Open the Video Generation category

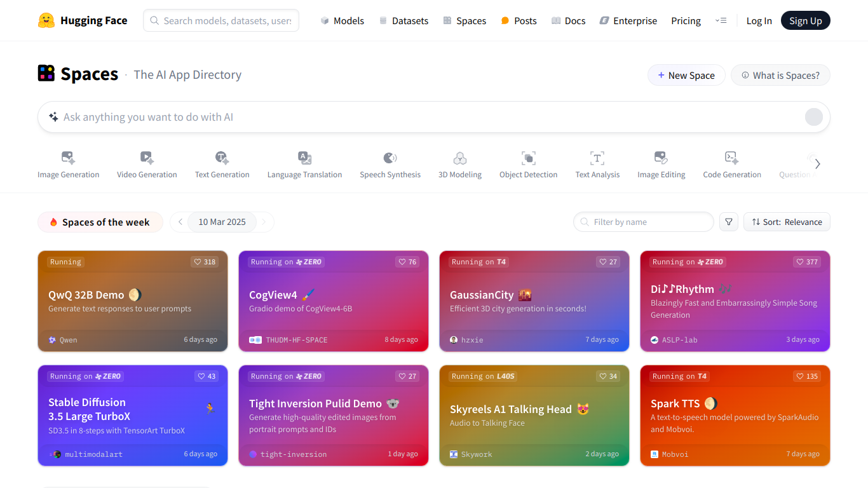[x=147, y=165]
